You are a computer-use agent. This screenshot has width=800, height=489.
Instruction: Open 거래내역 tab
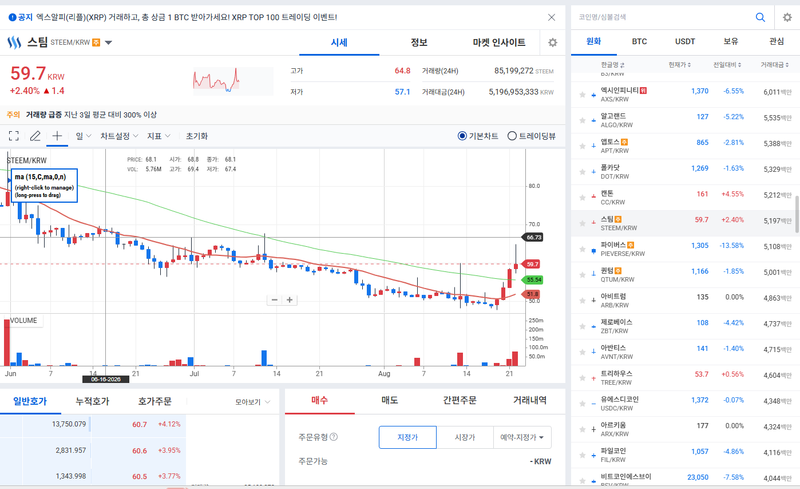(530, 401)
